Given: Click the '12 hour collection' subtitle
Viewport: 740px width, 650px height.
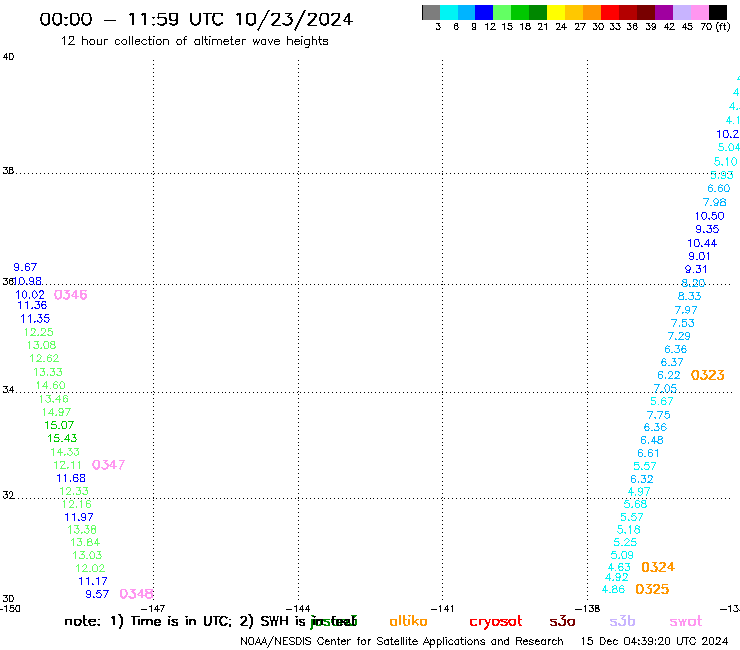Looking at the screenshot, I should tap(194, 41).
